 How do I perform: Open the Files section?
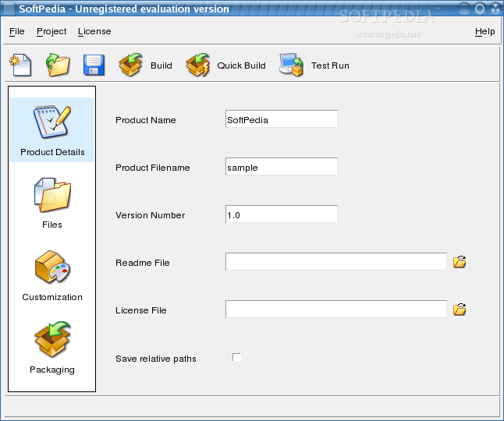tap(52, 203)
